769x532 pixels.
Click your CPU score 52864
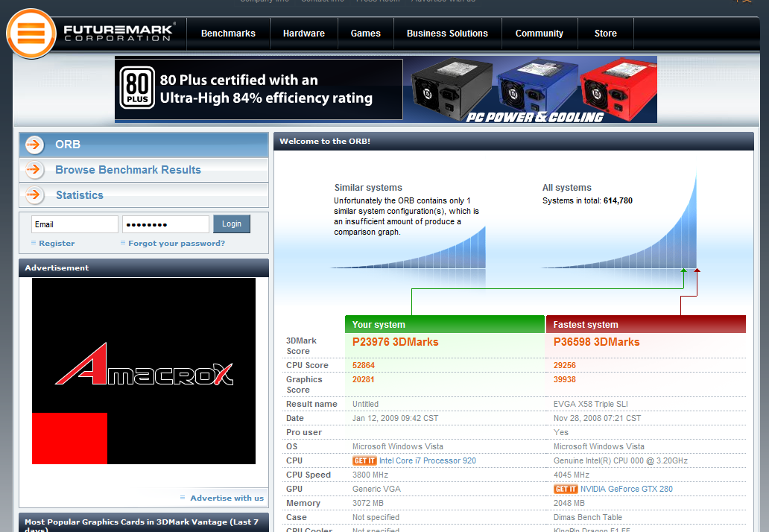[364, 365]
